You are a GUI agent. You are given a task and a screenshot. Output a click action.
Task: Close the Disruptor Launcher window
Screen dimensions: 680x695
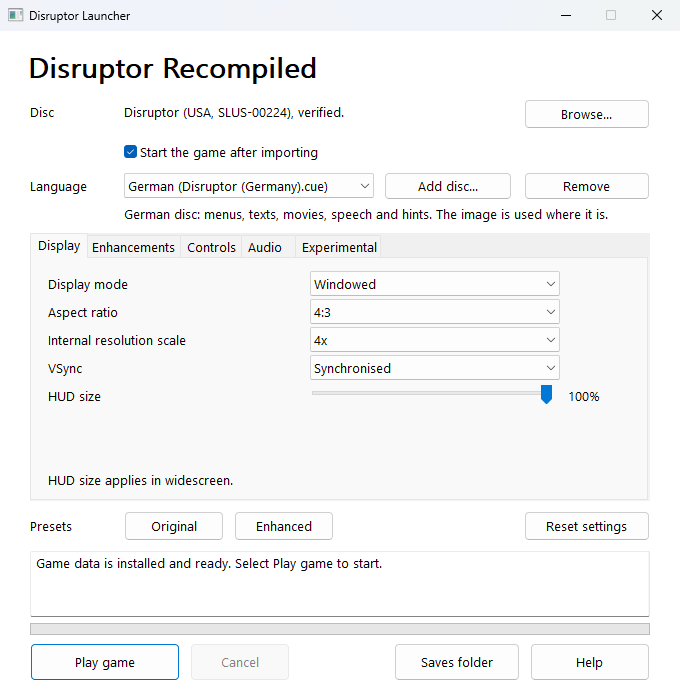[x=657, y=15]
